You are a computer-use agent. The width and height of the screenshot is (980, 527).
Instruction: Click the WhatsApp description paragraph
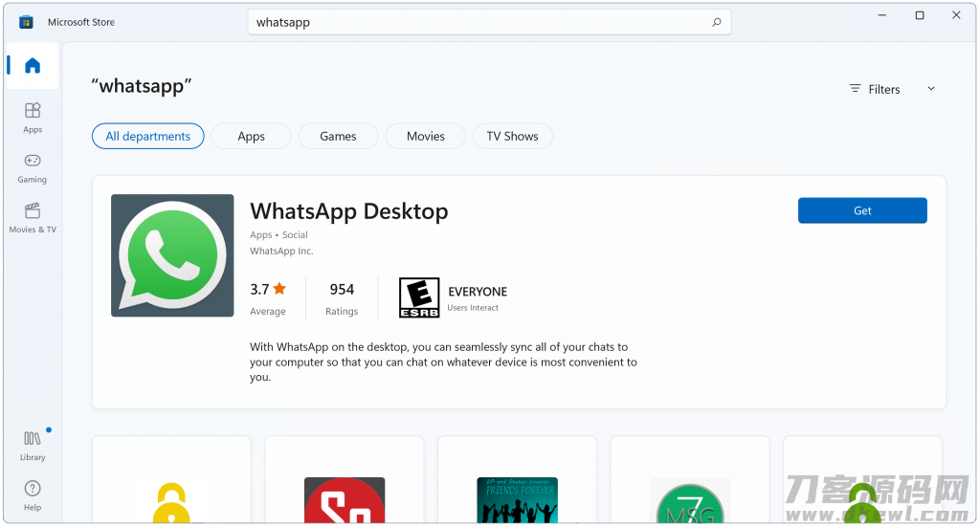pyautogui.click(x=443, y=362)
